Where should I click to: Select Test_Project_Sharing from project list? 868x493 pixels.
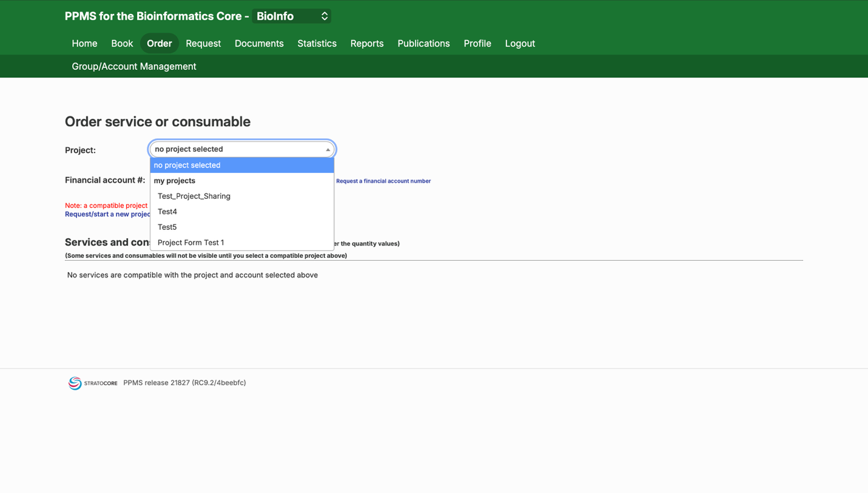pyautogui.click(x=242, y=196)
